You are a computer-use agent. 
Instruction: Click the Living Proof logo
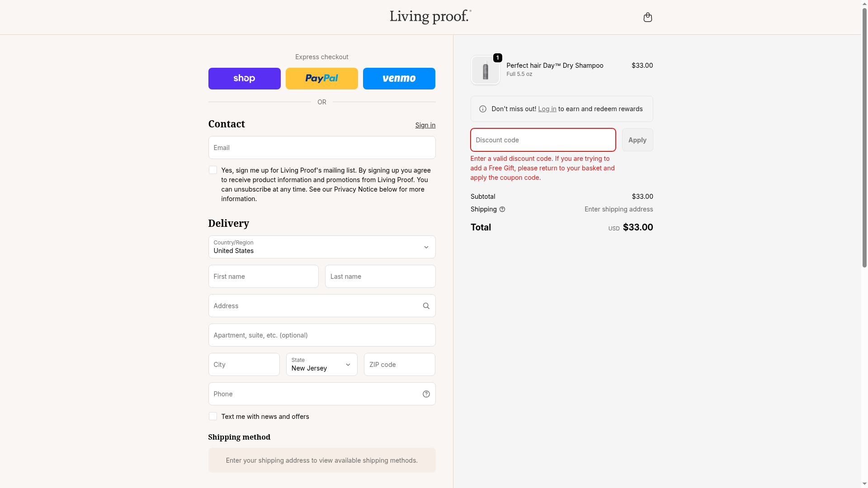430,17
